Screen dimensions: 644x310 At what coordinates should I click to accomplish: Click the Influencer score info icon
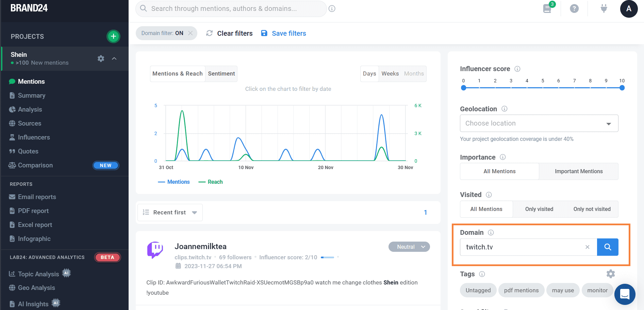pyautogui.click(x=517, y=69)
